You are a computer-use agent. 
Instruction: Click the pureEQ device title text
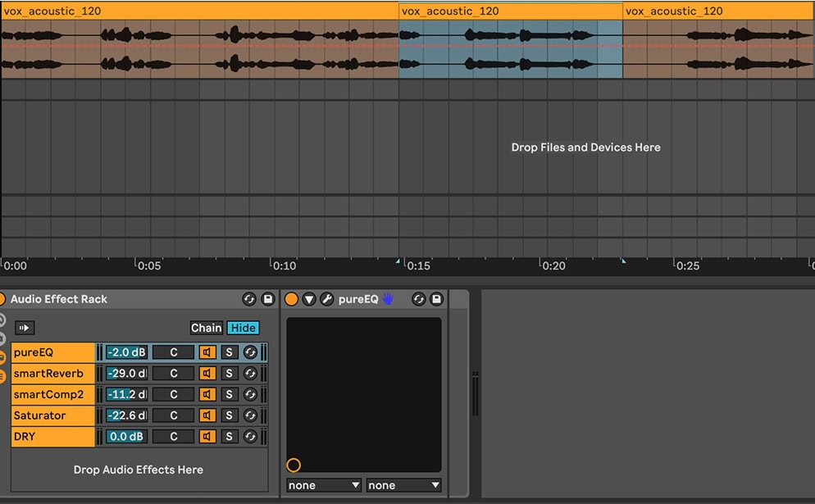pyautogui.click(x=358, y=299)
